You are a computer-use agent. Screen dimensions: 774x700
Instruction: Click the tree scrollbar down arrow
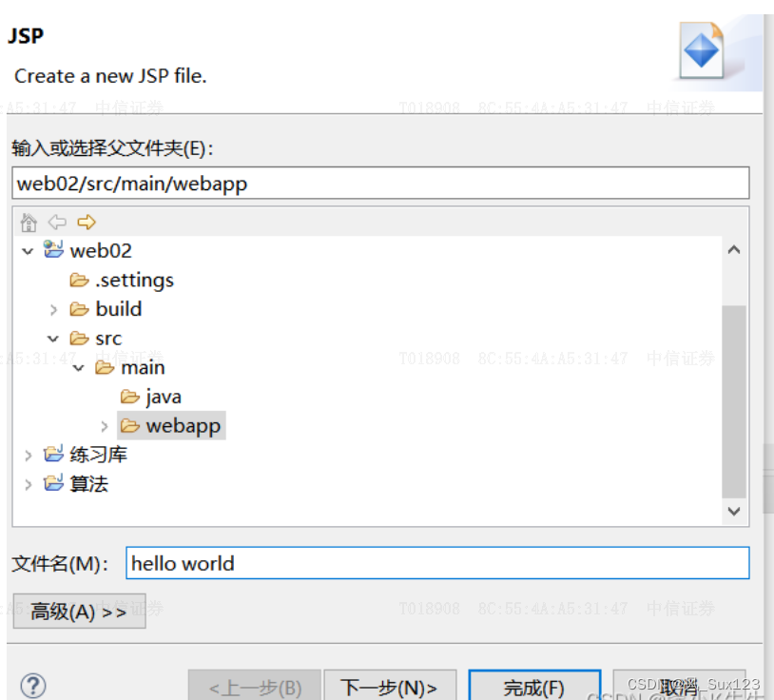click(734, 511)
